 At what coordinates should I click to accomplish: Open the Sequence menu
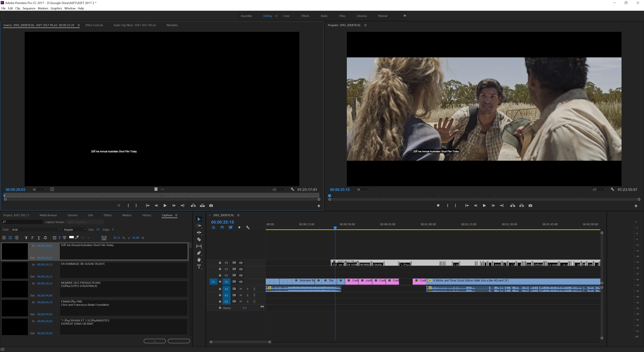click(x=29, y=8)
